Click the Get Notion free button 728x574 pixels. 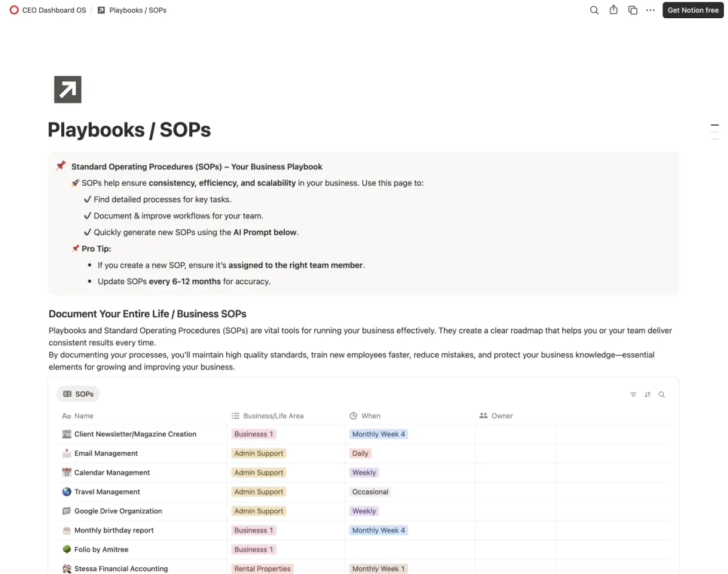point(693,10)
